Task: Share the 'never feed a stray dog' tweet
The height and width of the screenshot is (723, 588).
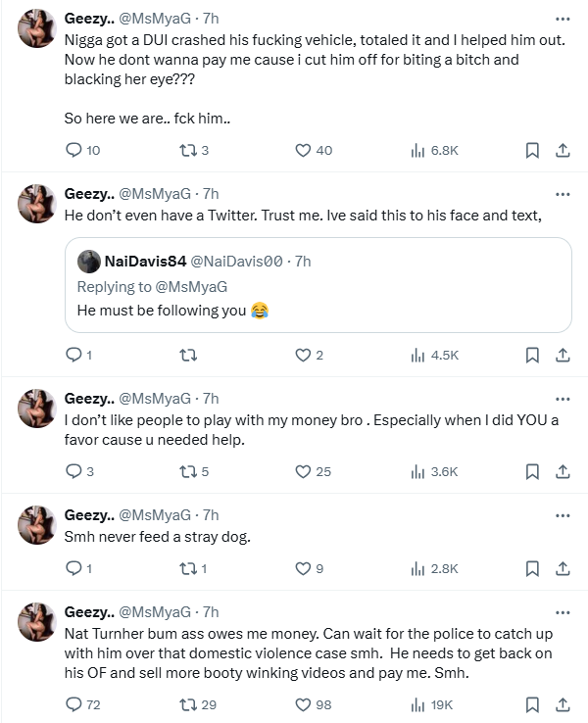Action: (563, 568)
